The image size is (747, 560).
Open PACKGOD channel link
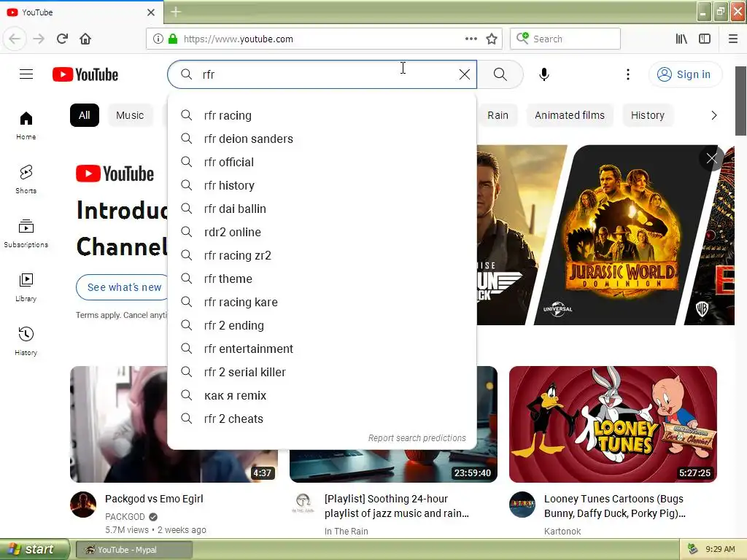125,517
